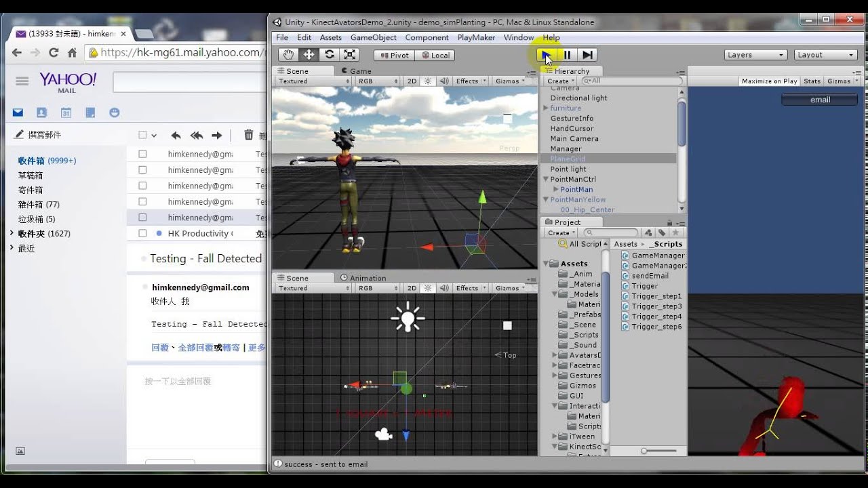Open Yahoo notepad icon
This screenshot has height=488, width=868.
[90, 113]
